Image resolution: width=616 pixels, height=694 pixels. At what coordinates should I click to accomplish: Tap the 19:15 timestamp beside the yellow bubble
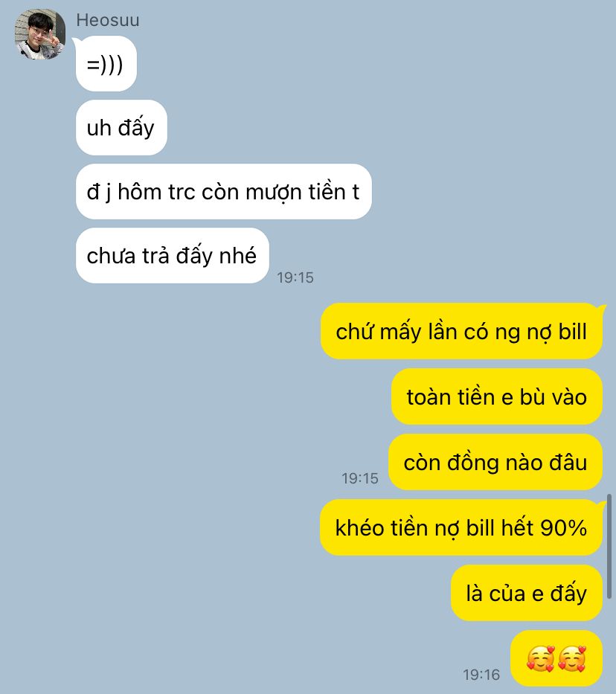[360, 478]
